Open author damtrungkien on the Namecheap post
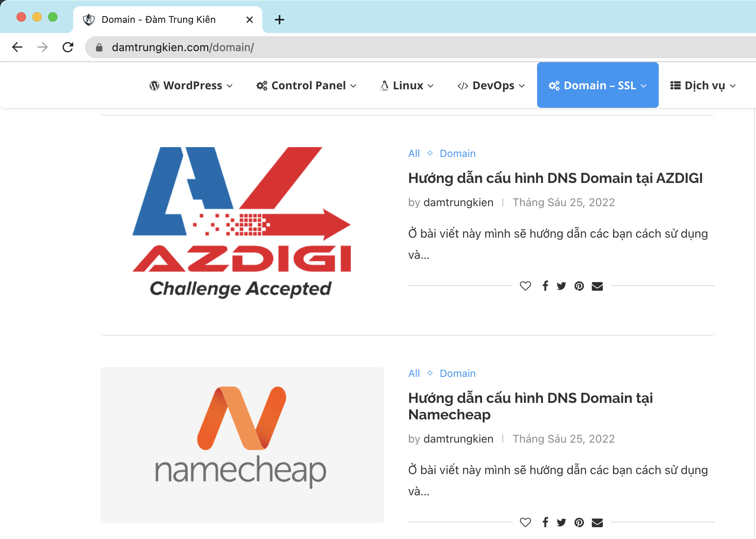This screenshot has width=756, height=539. (458, 439)
